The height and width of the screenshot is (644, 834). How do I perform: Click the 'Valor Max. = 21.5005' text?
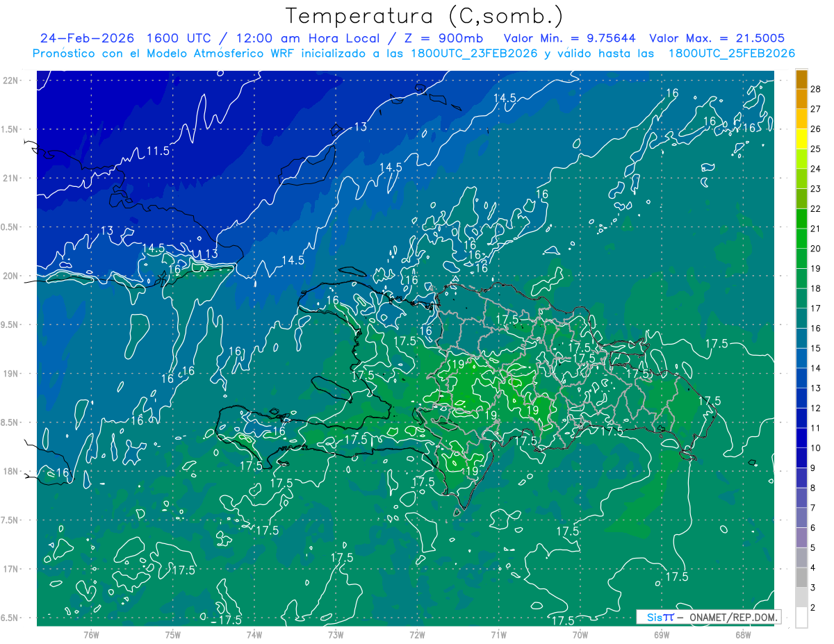717,38
